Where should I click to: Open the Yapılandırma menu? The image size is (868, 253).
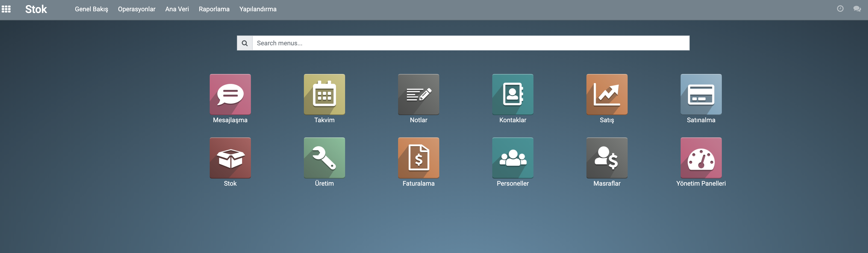(258, 9)
